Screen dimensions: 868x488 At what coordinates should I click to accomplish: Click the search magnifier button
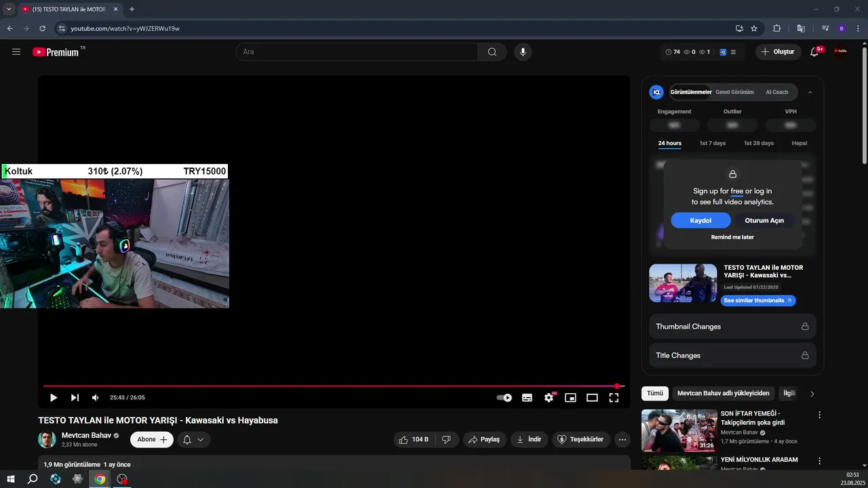point(492,52)
